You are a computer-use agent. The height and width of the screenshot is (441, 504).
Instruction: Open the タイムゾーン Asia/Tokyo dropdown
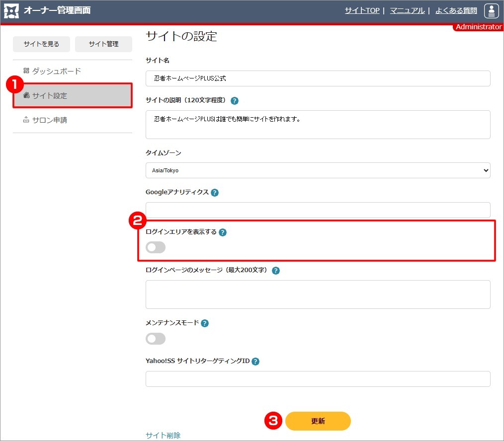318,170
